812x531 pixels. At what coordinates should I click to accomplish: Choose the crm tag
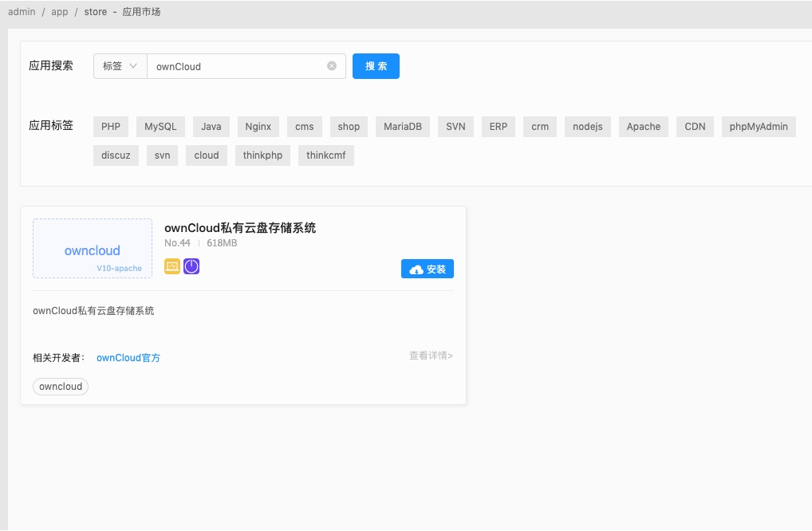coord(540,127)
